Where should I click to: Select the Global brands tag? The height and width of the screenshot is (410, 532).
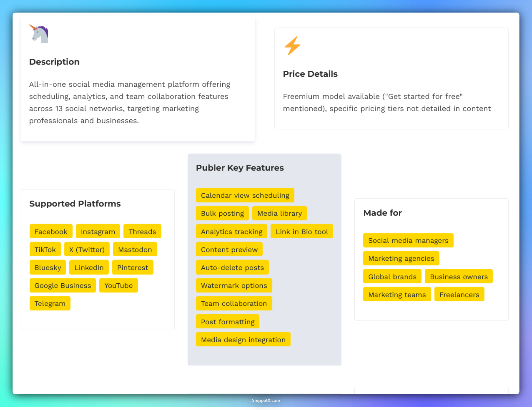click(392, 276)
